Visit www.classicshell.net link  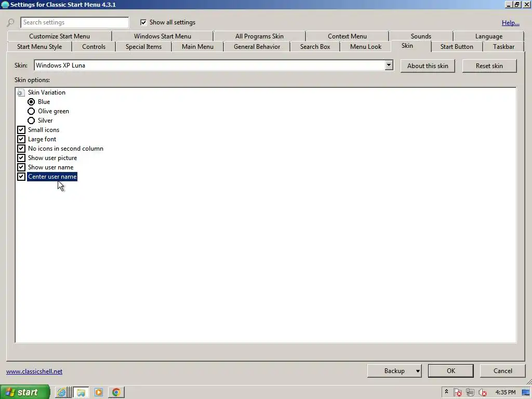point(34,371)
